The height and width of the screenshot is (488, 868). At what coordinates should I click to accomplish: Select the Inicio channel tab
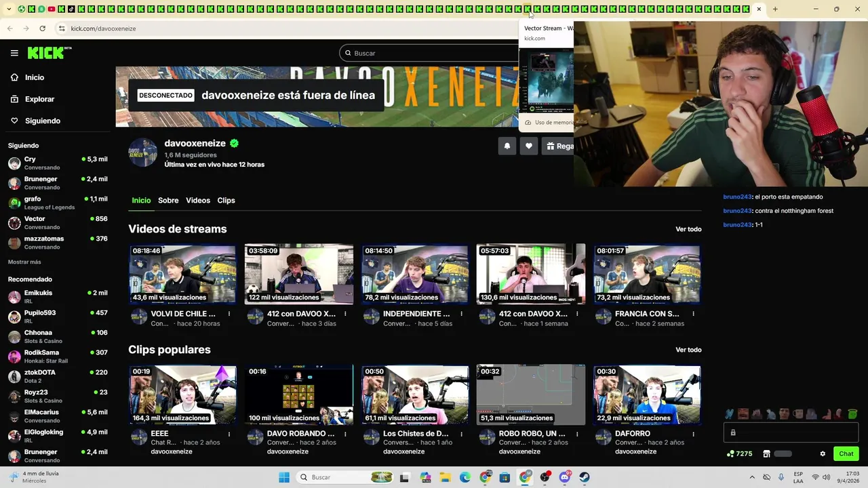click(141, 201)
